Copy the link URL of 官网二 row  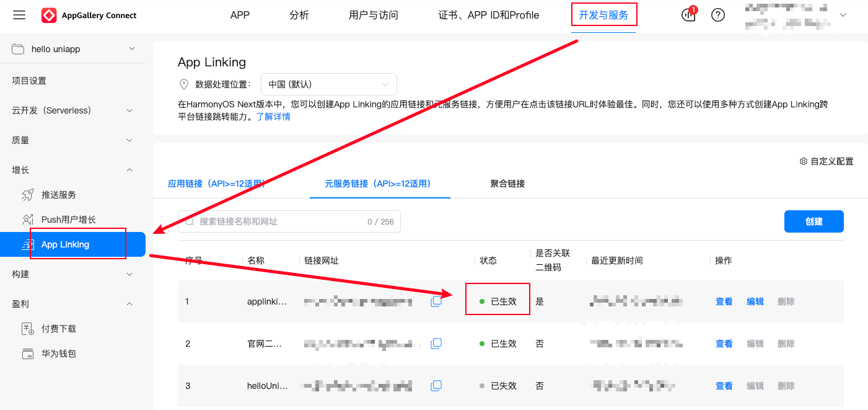point(436,344)
